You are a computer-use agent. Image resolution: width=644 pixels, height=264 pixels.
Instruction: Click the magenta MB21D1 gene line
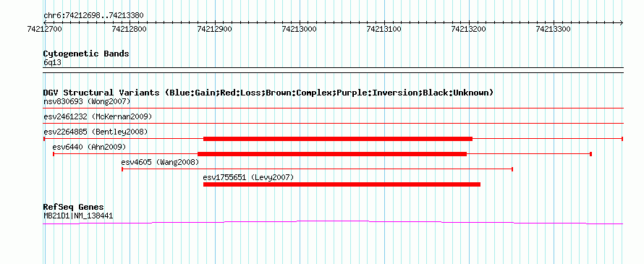click(x=333, y=222)
